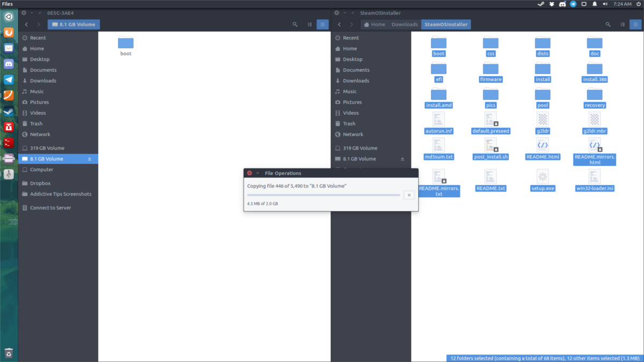This screenshot has height=362, width=644.
Task: Go forward in the SteamOSInstaller window
Action: (352, 25)
